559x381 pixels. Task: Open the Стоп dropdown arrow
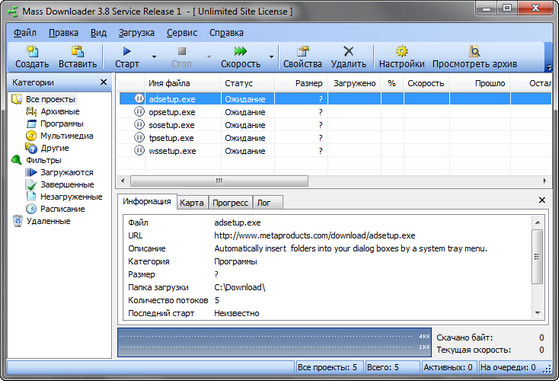pyautogui.click(x=209, y=57)
